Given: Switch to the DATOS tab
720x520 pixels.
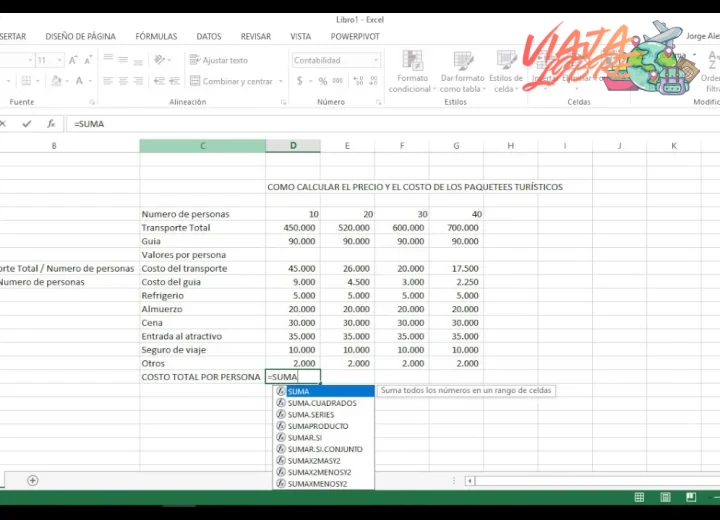Looking at the screenshot, I should point(209,36).
